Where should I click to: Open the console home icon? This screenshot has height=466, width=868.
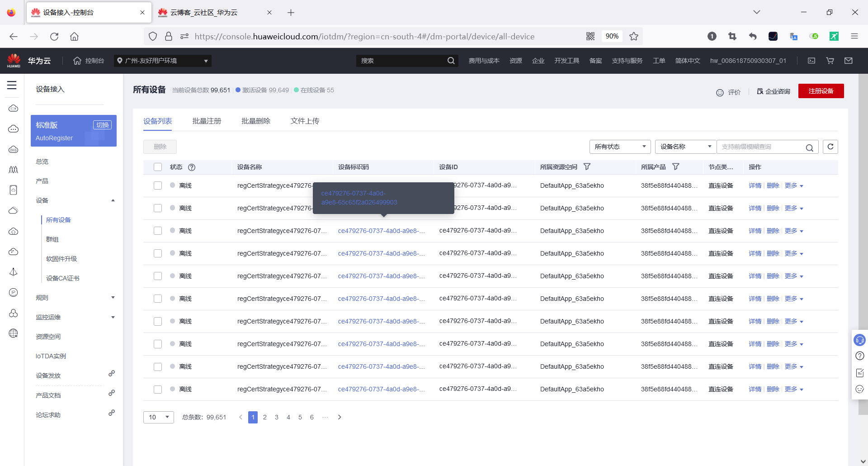tap(77, 61)
